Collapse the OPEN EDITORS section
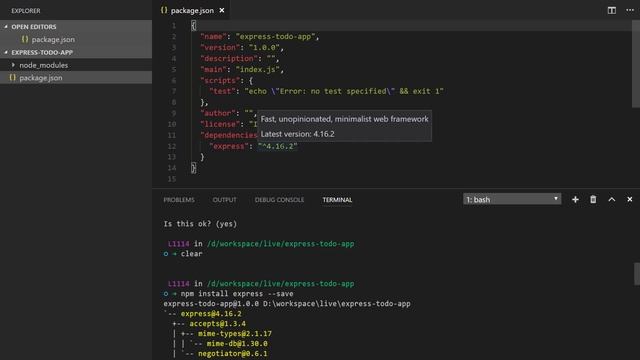Viewport: 640px width, 360px height. pyautogui.click(x=6, y=27)
